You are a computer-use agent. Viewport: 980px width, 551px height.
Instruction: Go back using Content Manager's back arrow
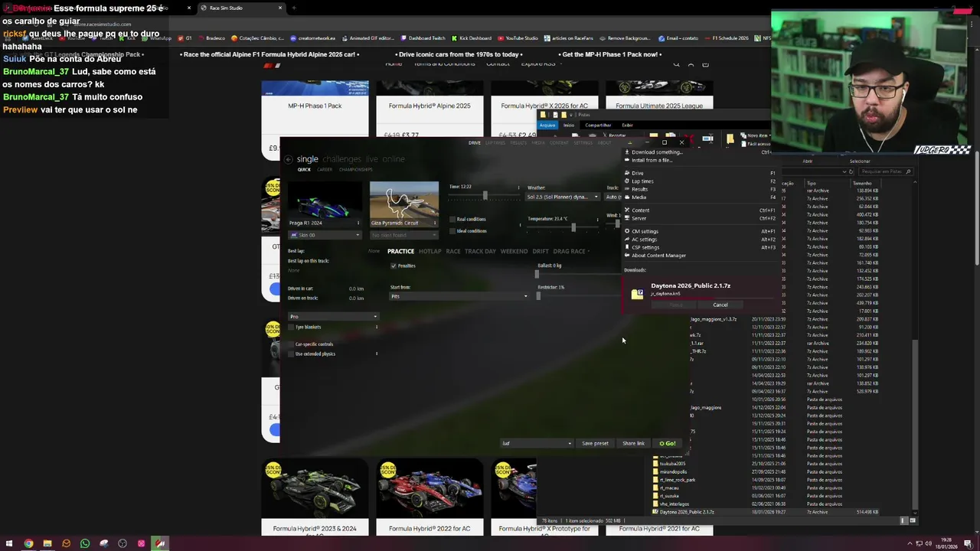point(288,159)
